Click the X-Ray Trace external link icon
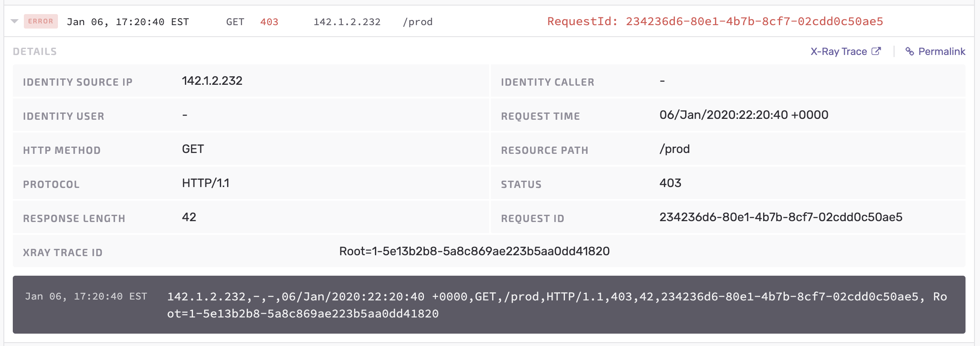The height and width of the screenshot is (346, 980). pos(876,51)
